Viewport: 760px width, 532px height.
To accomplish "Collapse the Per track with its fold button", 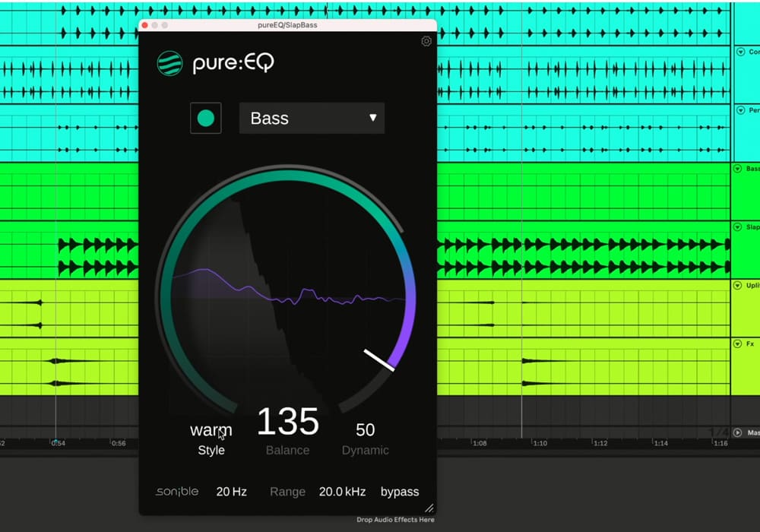I will (740, 110).
